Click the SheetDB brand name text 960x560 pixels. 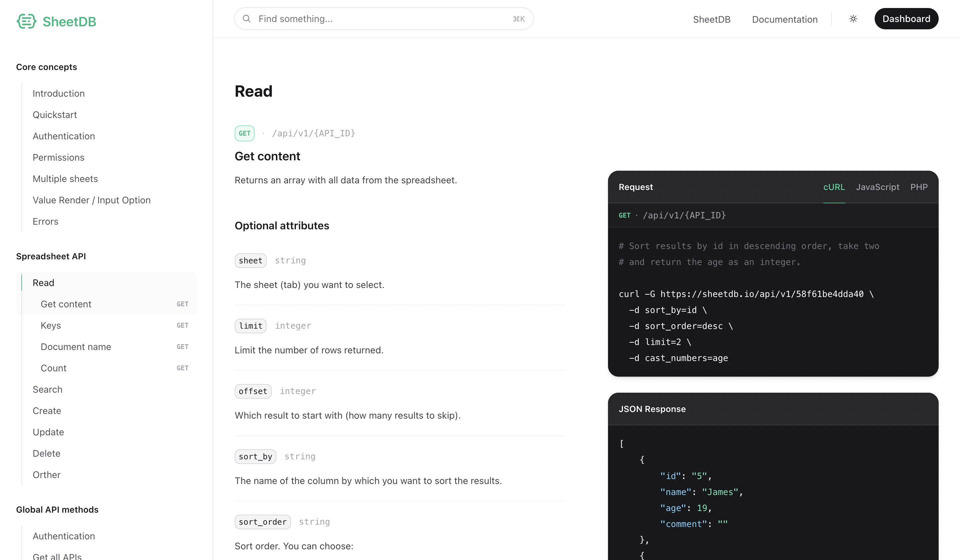[x=69, y=22]
